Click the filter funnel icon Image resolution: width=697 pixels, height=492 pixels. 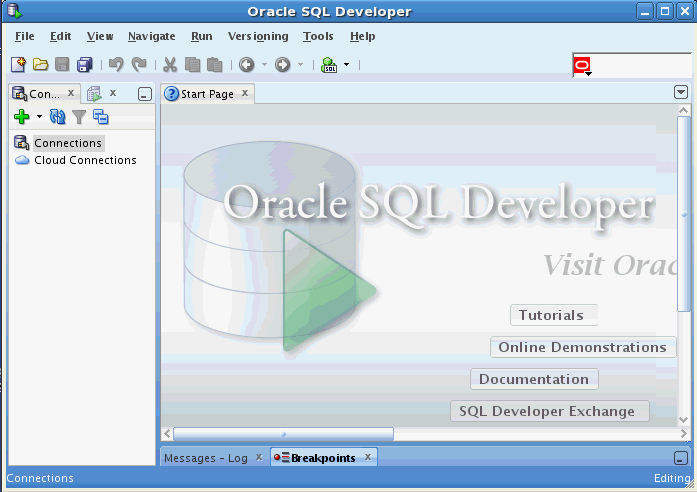click(79, 117)
